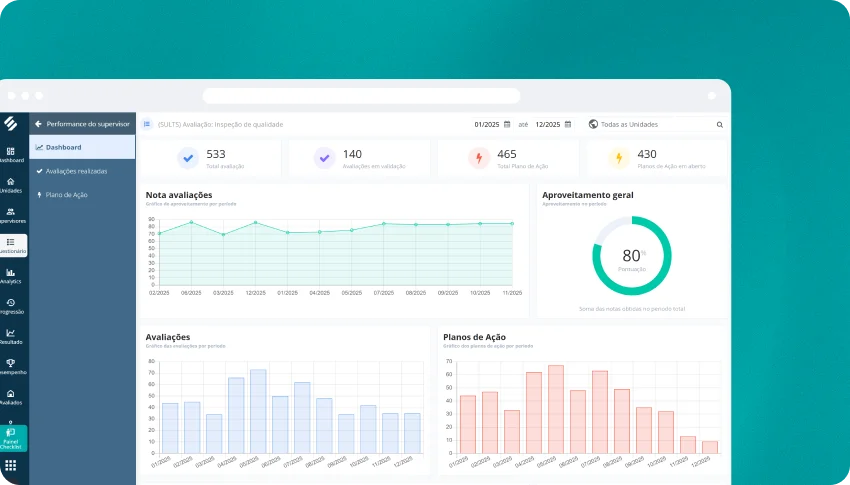This screenshot has width=850, height=485.
Task: Select the Dashboard menu item
Action: 82,147
